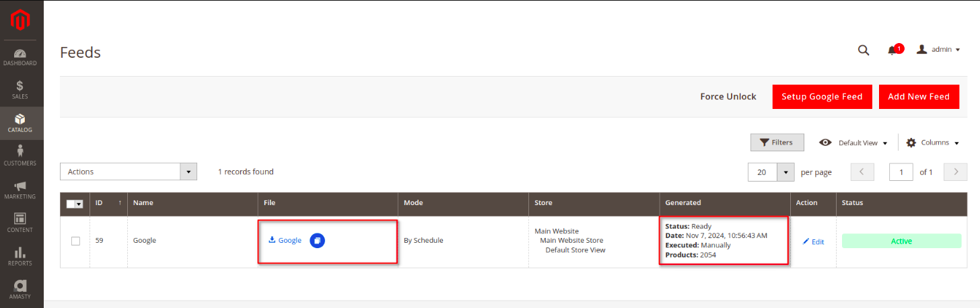Click the 'By Schedule' mode cell
The width and height of the screenshot is (980, 308).
click(423, 240)
